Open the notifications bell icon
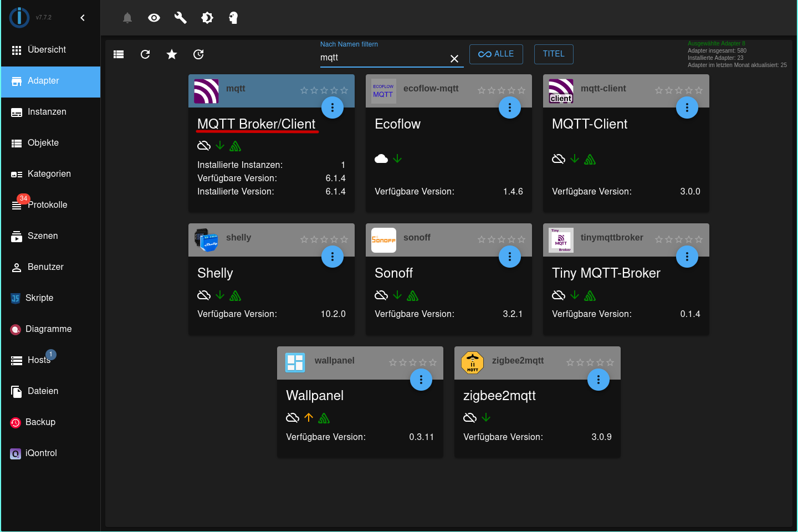The image size is (798, 532). click(x=127, y=17)
